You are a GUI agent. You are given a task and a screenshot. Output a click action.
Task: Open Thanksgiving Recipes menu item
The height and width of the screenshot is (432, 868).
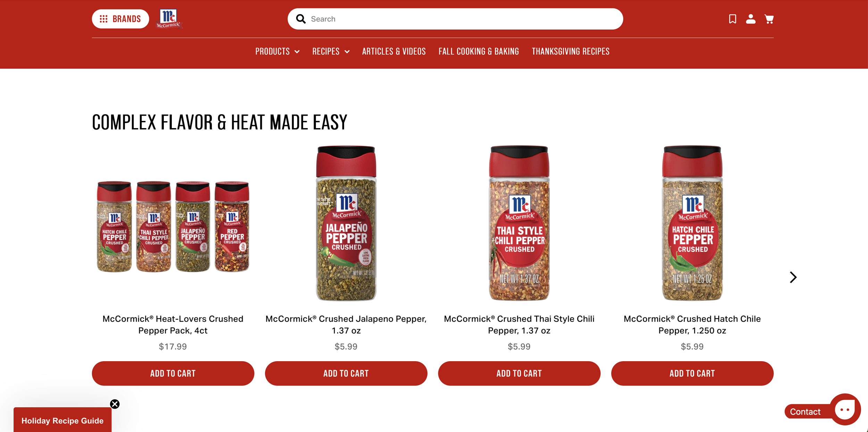(x=570, y=51)
